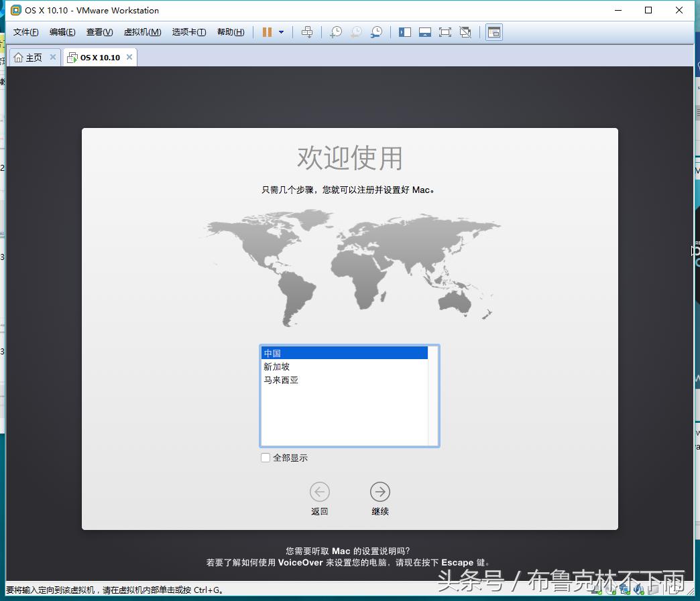Switch to the 主页 tab

point(30,57)
